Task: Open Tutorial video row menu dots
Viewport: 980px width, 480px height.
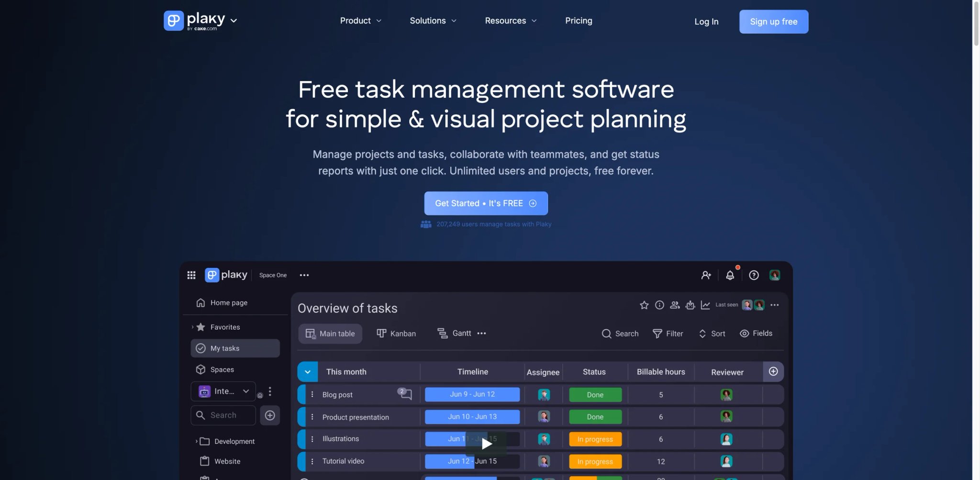Action: pos(312,461)
